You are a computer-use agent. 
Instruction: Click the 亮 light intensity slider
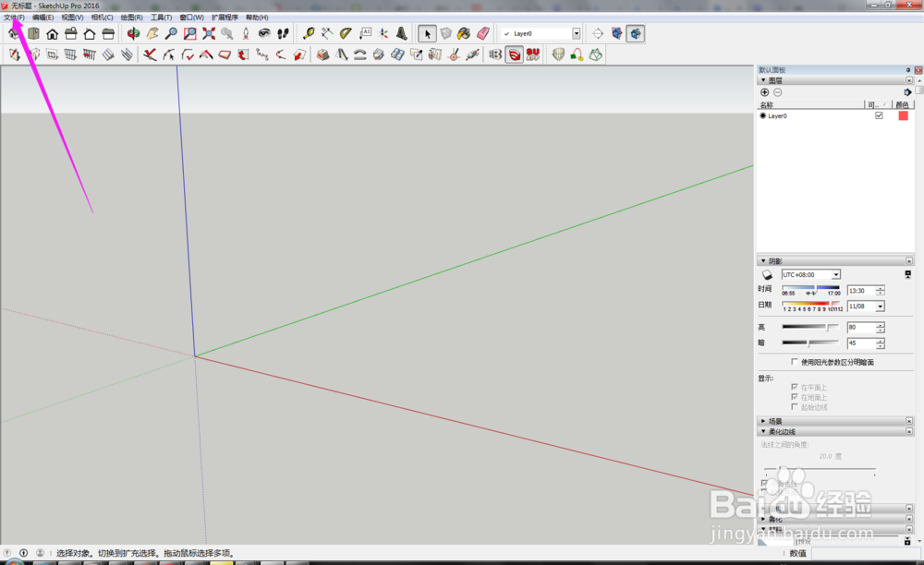[809, 327]
